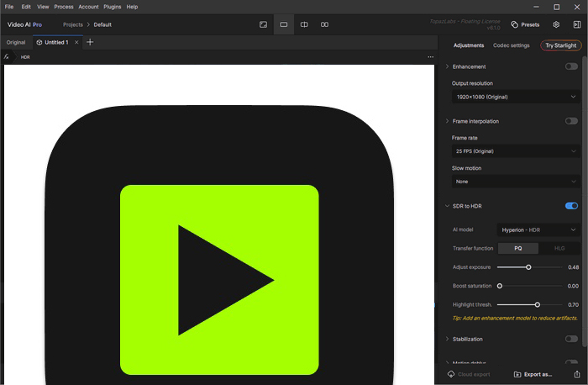588x385 pixels.
Task: Open the File menu
Action: tap(9, 7)
